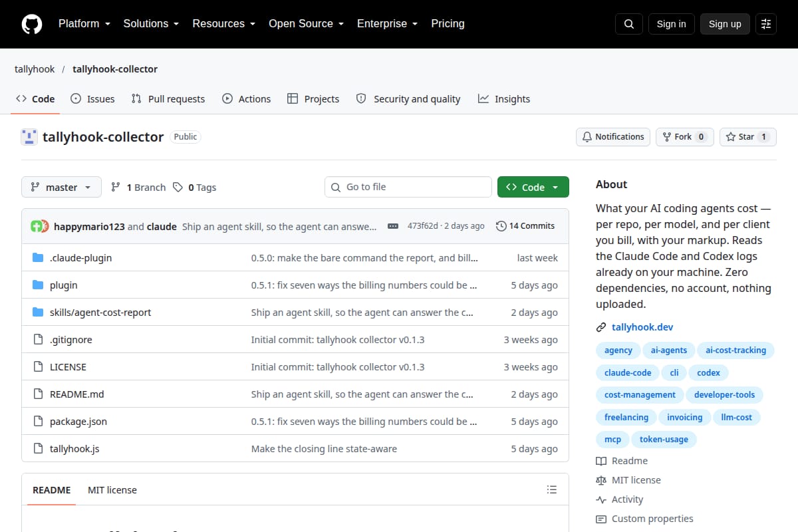This screenshot has height=532, width=798.
Task: Click the .gitignore file icon
Action: click(x=38, y=340)
